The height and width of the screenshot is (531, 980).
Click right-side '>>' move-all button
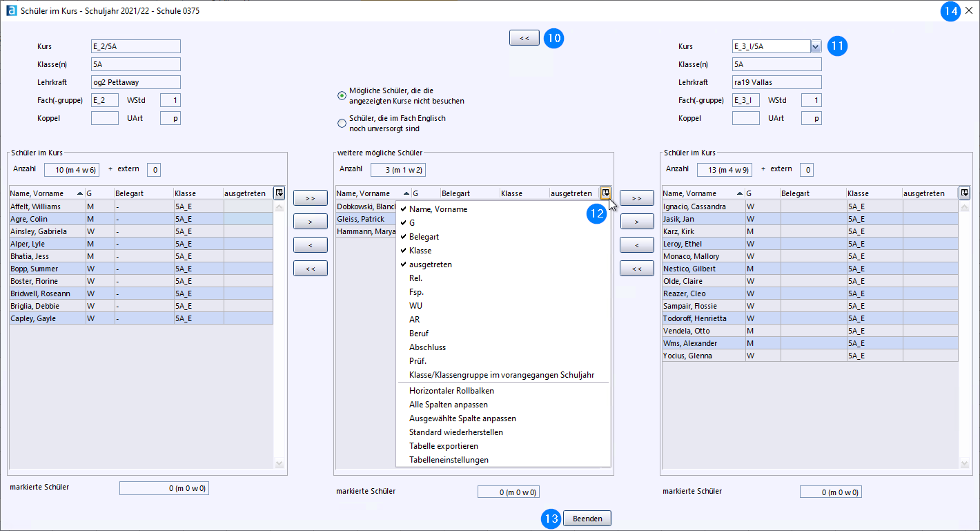point(637,198)
